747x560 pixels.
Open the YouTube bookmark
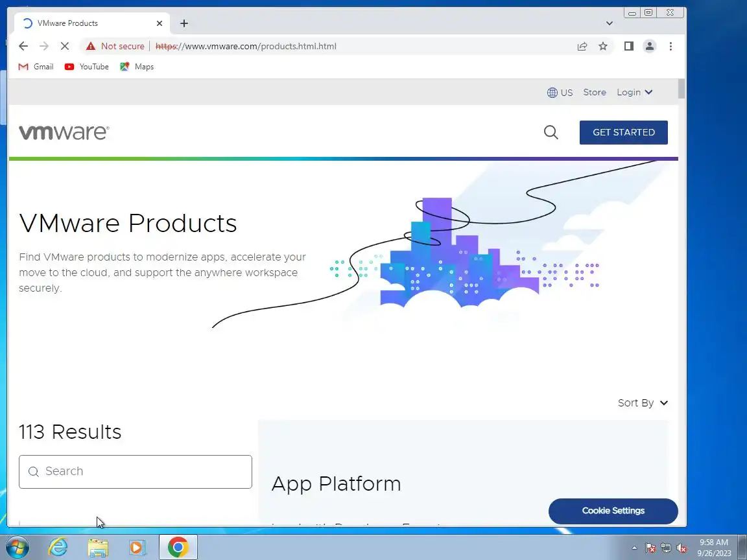pos(87,67)
